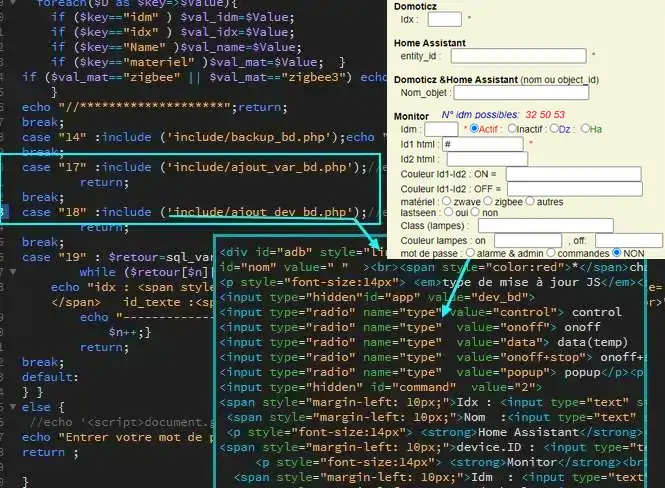Click the case "19" $retour=sql_var line
This screenshot has width=665, height=488.
pyautogui.click(x=117, y=257)
